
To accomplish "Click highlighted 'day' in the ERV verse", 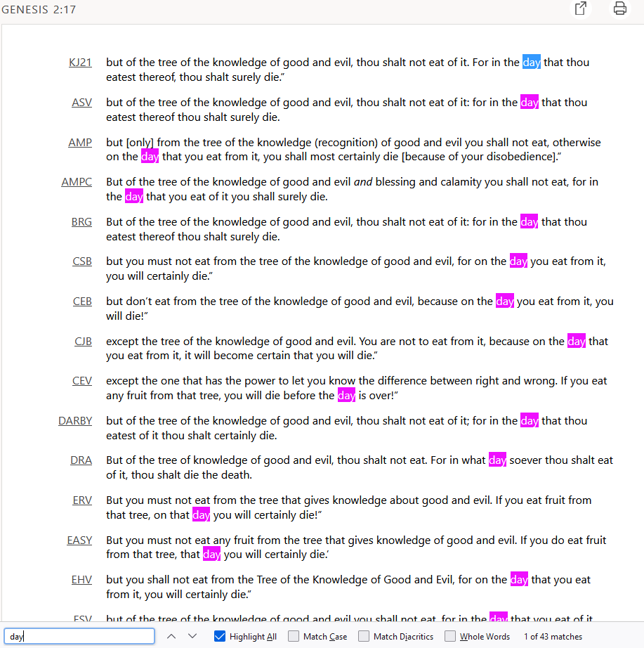I will [201, 515].
